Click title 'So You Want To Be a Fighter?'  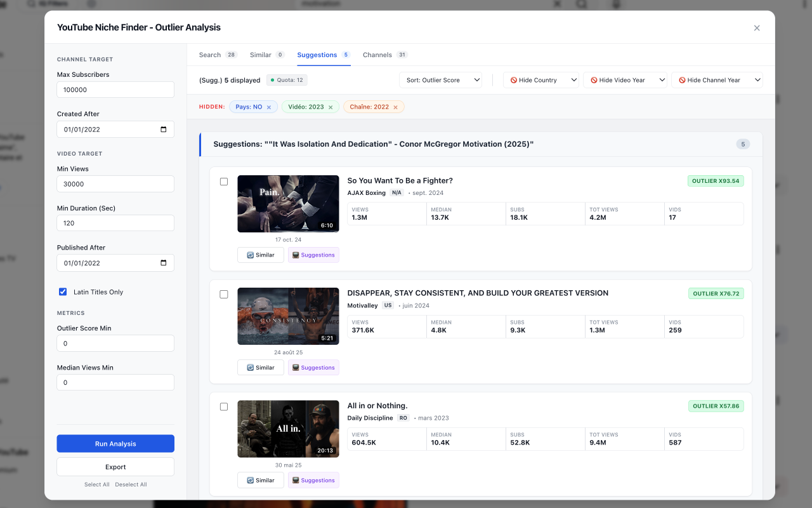coord(400,180)
